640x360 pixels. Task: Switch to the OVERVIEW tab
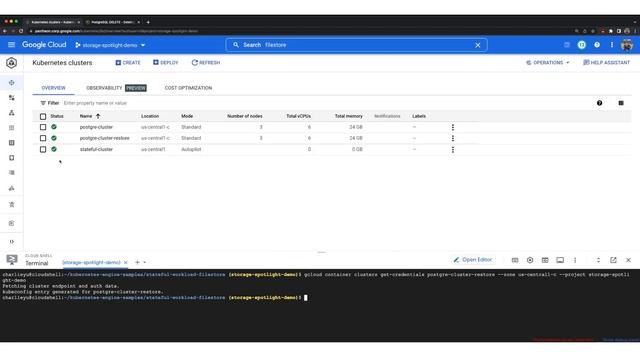(53, 88)
